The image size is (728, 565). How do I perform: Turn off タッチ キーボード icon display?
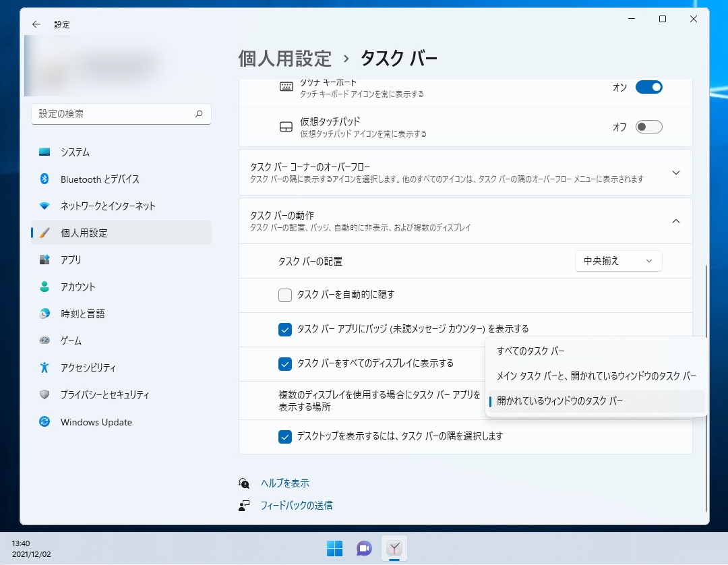point(648,86)
